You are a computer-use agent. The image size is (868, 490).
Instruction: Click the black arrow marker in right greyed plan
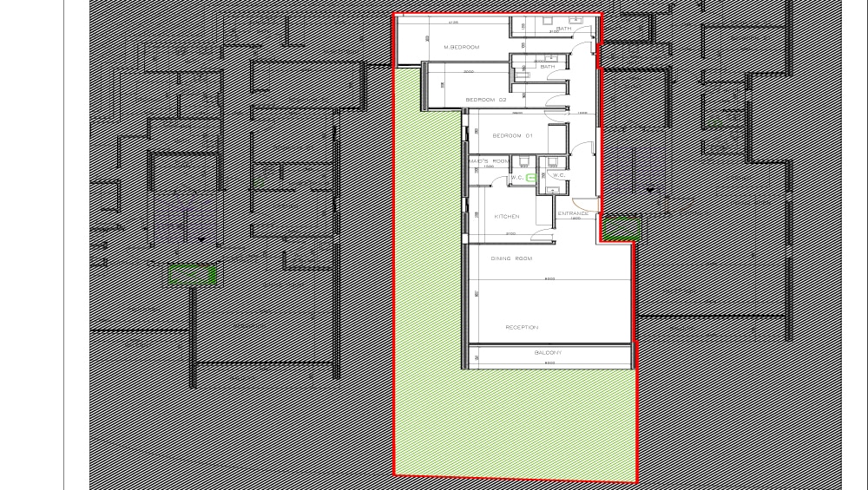coord(650,190)
